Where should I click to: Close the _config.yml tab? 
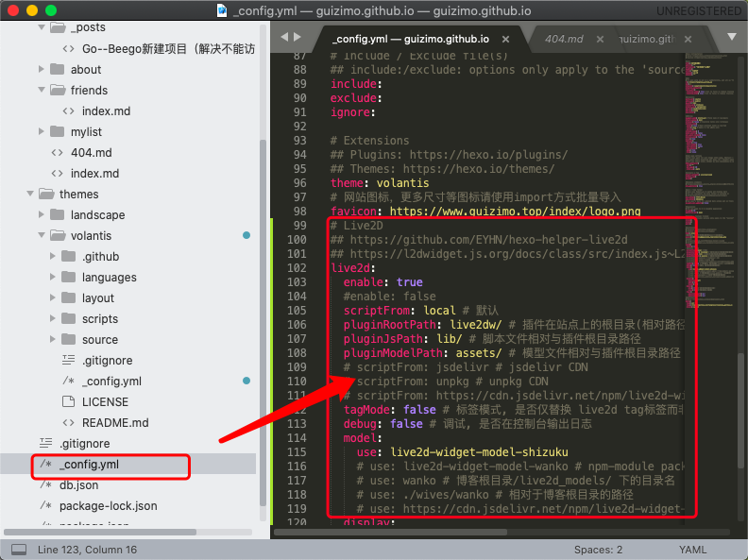tap(505, 39)
